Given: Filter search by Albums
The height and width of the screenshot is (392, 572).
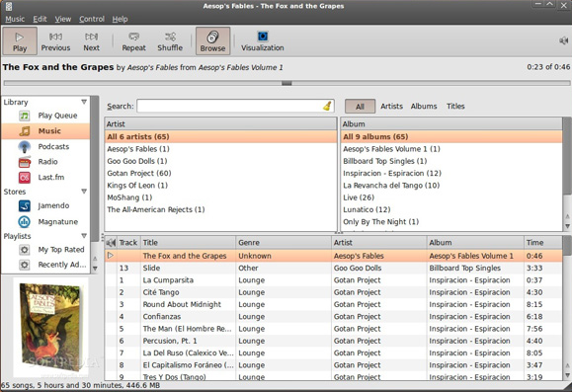Looking at the screenshot, I should pos(424,106).
